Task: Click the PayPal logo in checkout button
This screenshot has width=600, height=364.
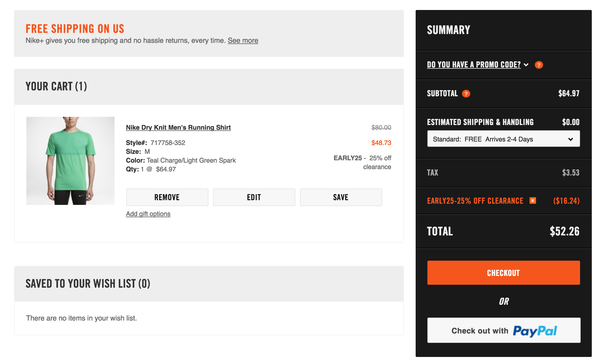Action: coord(535,331)
